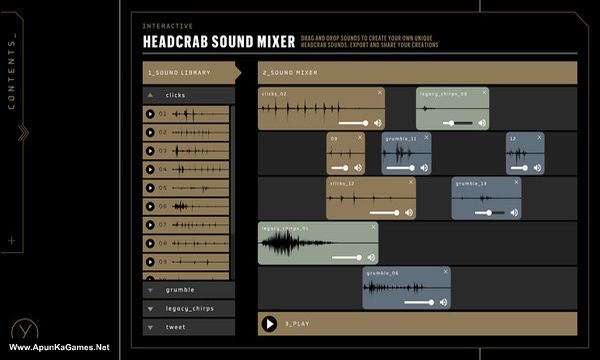Viewport: 600px width, 360px height.
Task: Remove the clicks_02 clip with its X
Action: pyautogui.click(x=380, y=93)
